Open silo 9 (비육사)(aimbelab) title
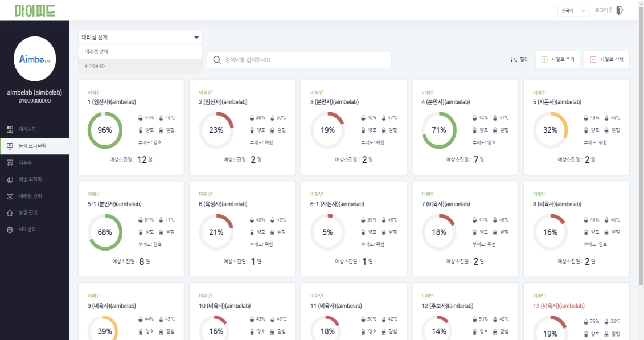The image size is (644, 340). tap(112, 306)
